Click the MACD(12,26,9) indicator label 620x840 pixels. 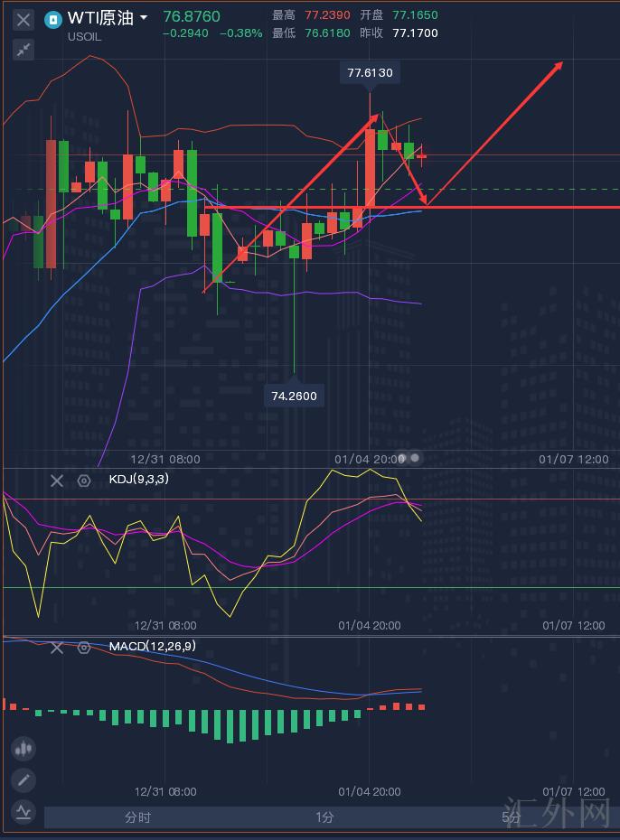152,646
